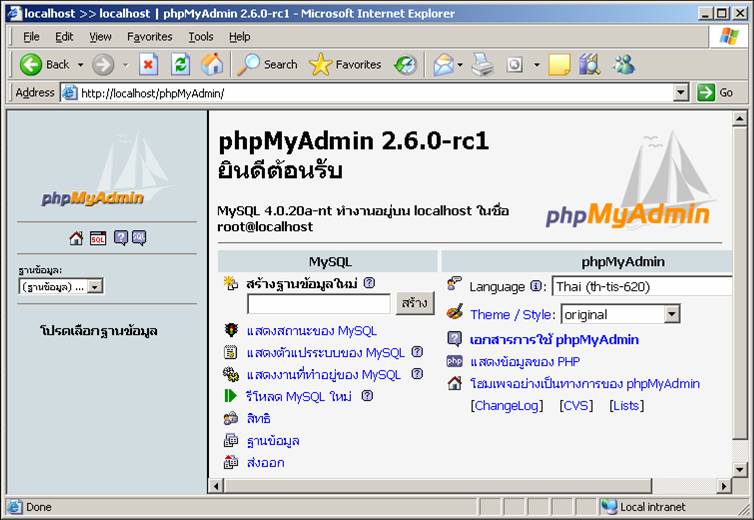Click horizontal scrollbar right arrow
The image size is (754, 520).
724,486
